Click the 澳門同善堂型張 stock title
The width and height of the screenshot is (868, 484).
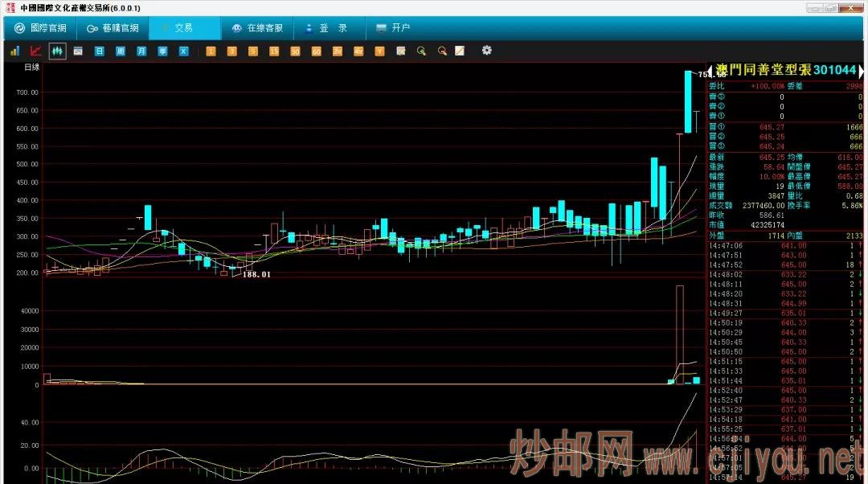tap(763, 70)
